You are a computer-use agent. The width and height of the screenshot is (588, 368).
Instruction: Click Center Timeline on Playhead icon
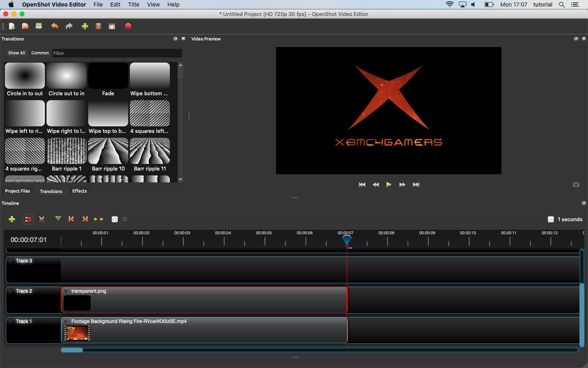98,219
